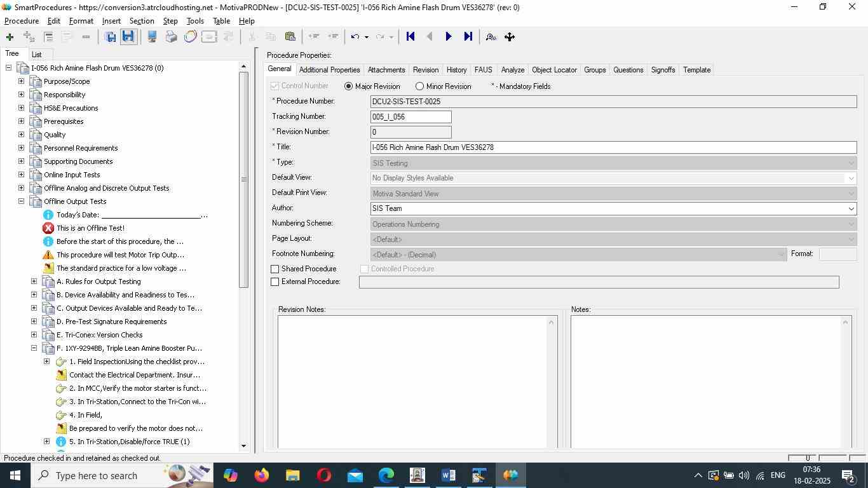Click the Tracking Number field
Viewport: 868px width, 488px height.
tap(410, 117)
